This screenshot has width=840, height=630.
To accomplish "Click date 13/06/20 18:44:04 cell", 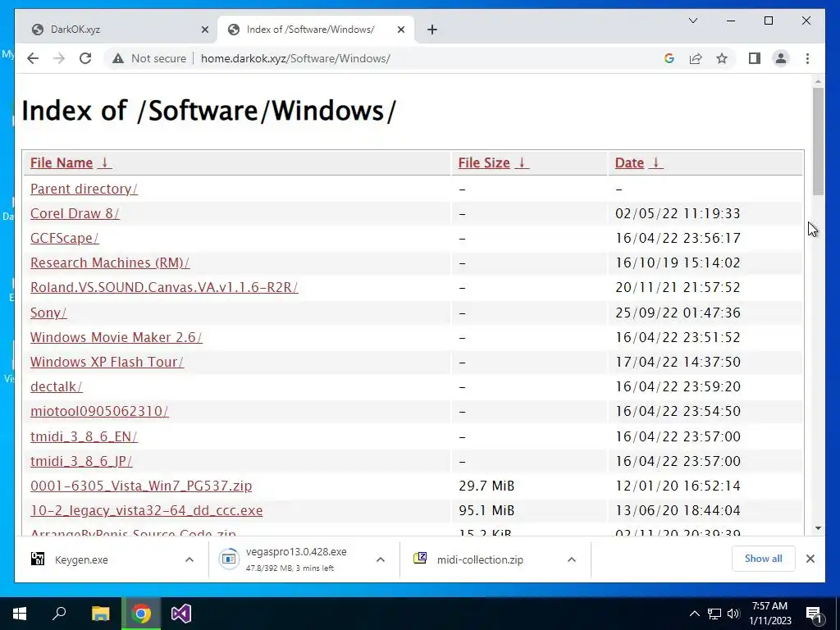I will (x=678, y=510).
